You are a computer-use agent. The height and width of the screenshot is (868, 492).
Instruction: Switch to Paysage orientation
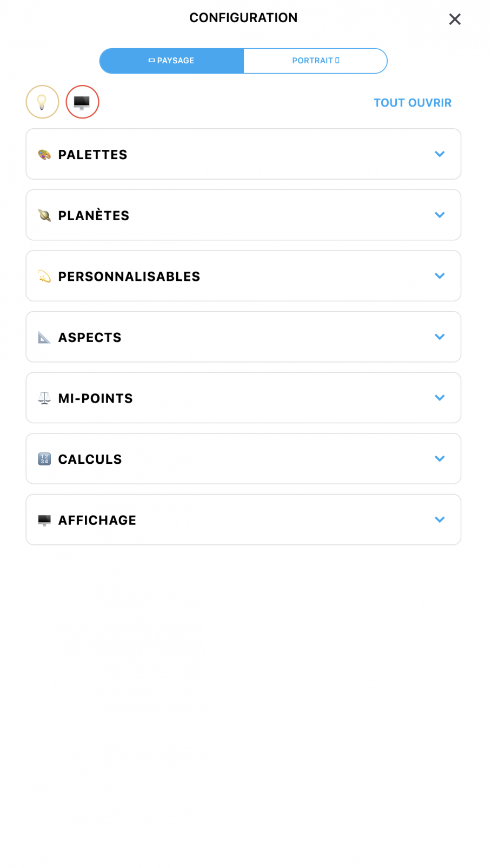(x=171, y=61)
